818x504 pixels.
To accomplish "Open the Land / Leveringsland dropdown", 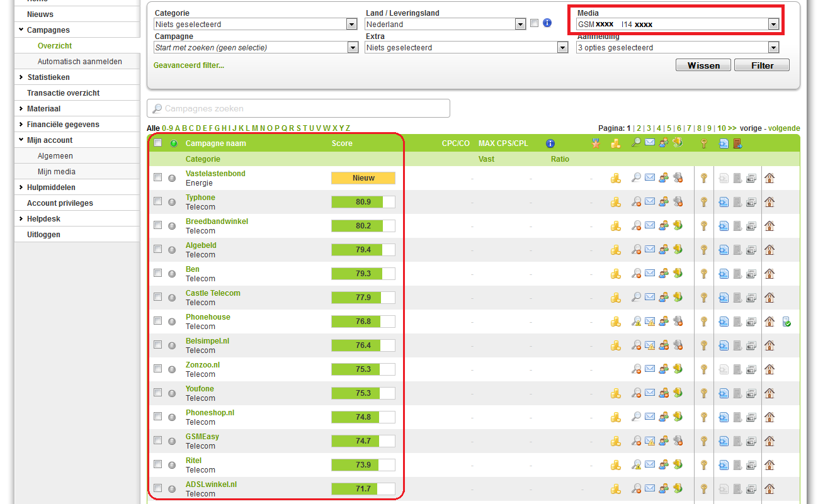I will click(445, 24).
